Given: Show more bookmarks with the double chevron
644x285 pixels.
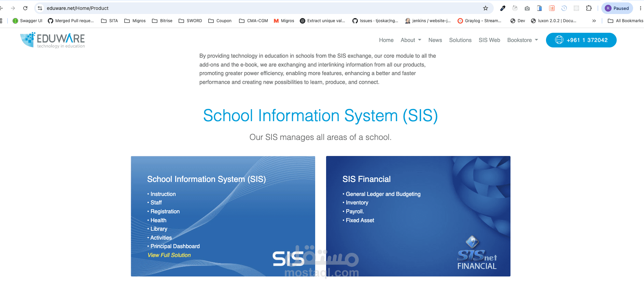Looking at the screenshot, I should 594,21.
